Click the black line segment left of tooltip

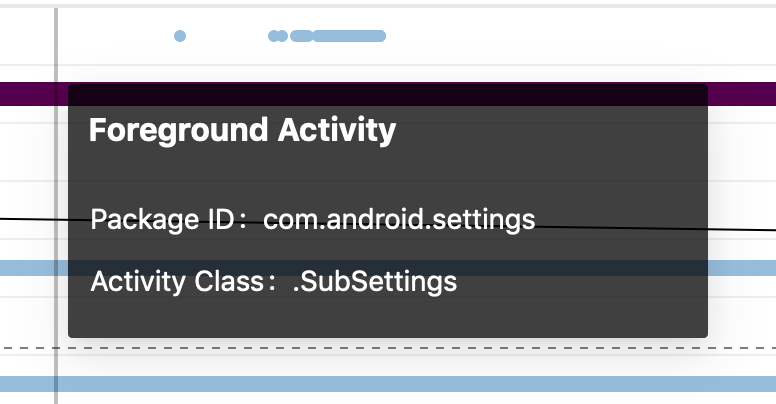pos(30,217)
